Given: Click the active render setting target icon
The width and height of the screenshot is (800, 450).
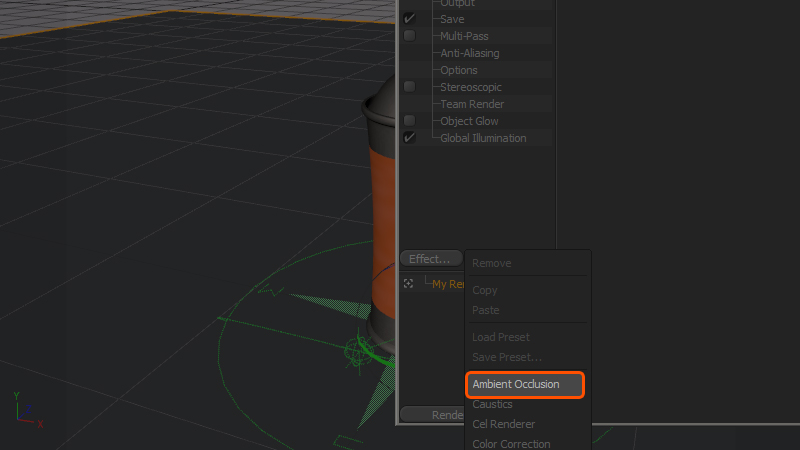Looking at the screenshot, I should [x=408, y=284].
